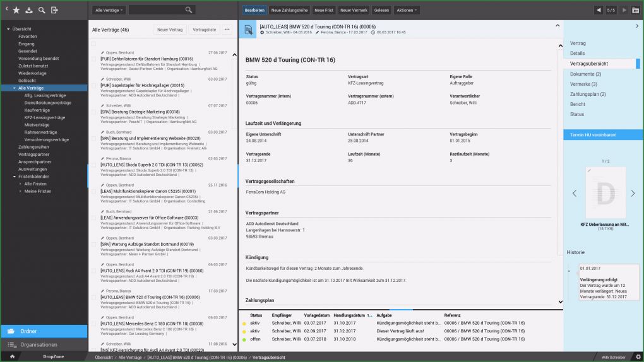Select Bericht in the right panel
The width and height of the screenshot is (644, 362).
(578, 104)
